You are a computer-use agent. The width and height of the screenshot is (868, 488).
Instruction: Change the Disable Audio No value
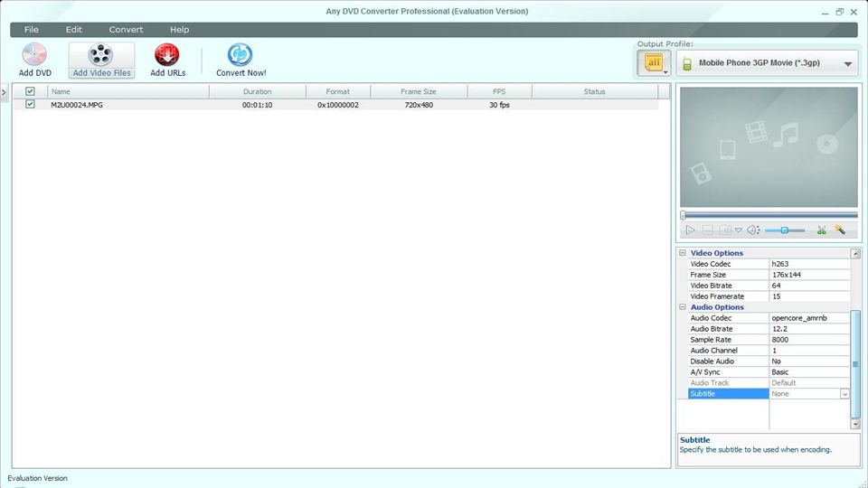[x=809, y=361]
